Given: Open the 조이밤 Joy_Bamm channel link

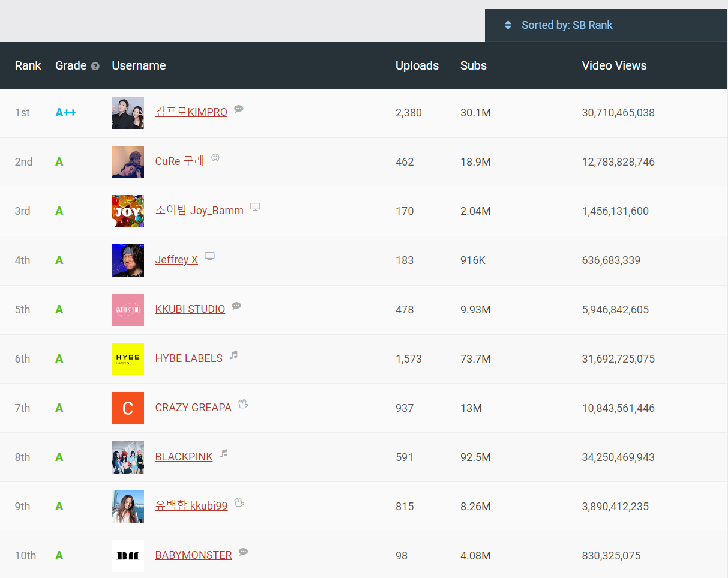Looking at the screenshot, I should (199, 211).
